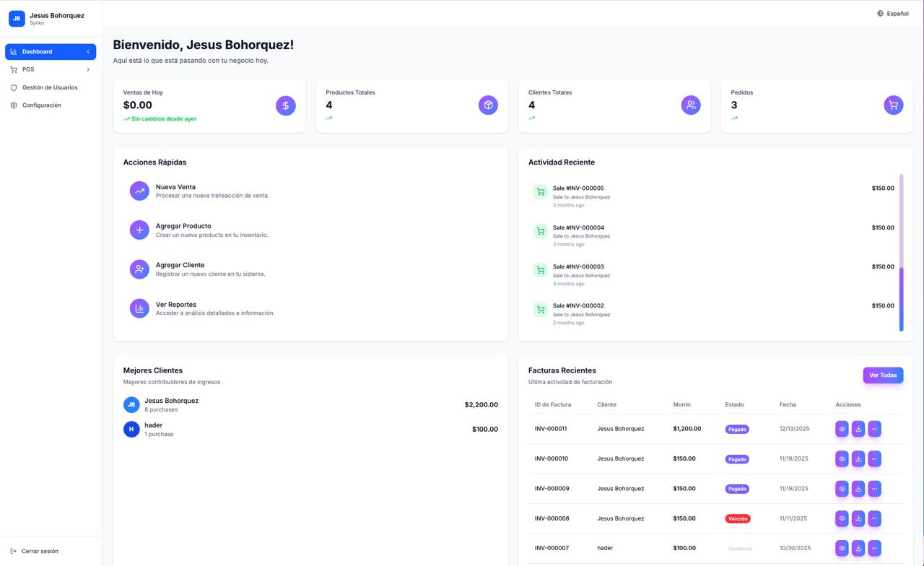Click the Ver Todas button
924x566 pixels.
[883, 375]
